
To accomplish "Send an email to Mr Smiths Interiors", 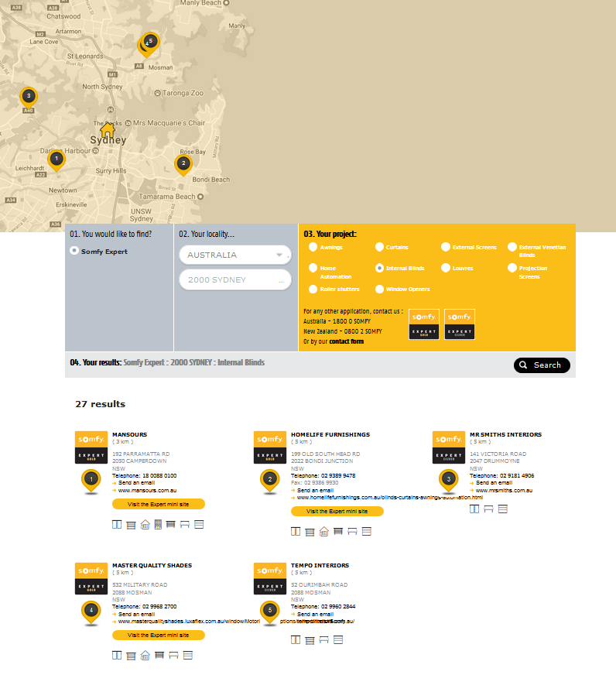I will pos(494,483).
